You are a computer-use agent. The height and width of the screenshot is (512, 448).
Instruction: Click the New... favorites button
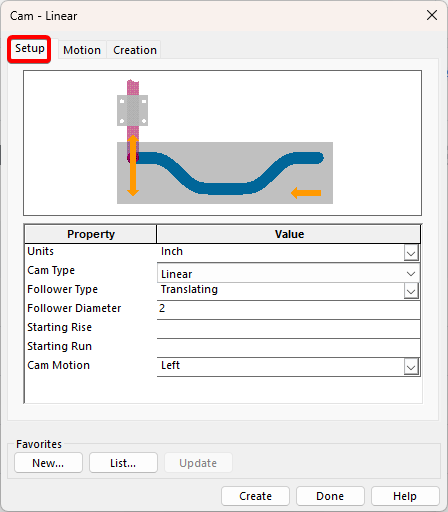(x=48, y=463)
